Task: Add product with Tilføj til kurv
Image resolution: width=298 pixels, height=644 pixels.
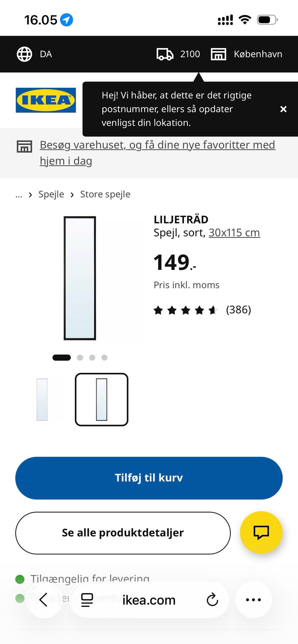Action: click(149, 478)
